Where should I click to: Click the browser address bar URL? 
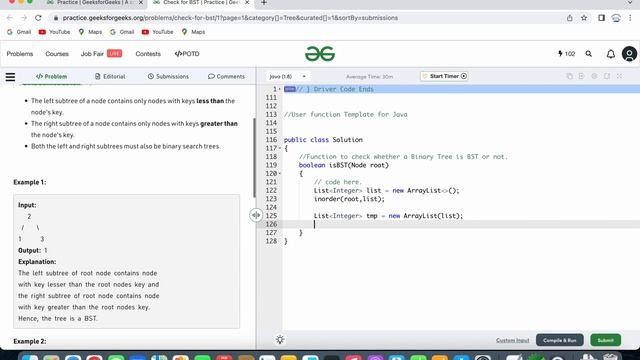tap(230, 18)
